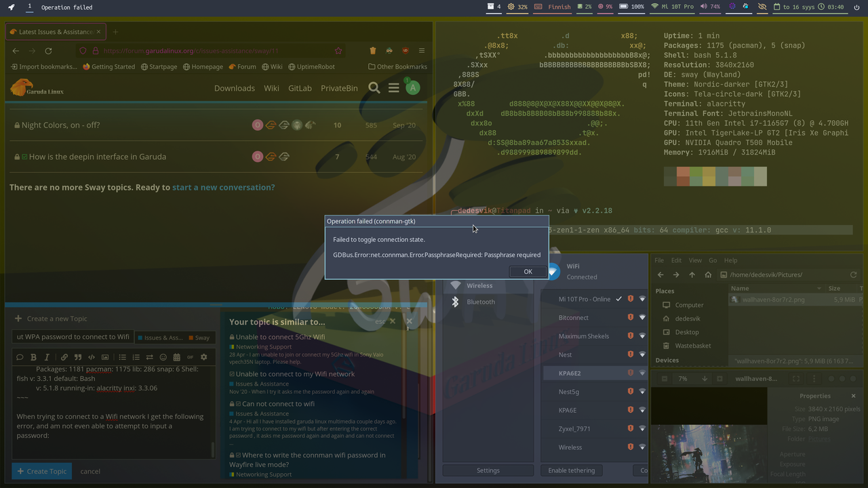Click the topic title input field
Image resolution: width=868 pixels, height=488 pixels.
[x=73, y=337]
